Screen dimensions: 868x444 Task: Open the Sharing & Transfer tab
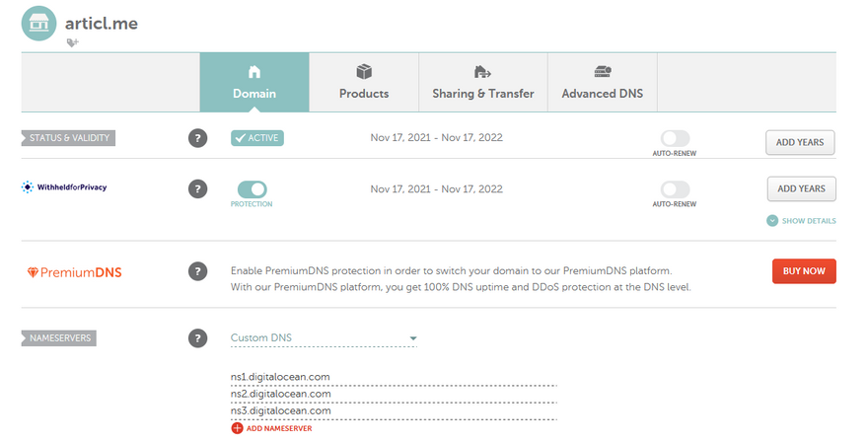pyautogui.click(x=483, y=82)
